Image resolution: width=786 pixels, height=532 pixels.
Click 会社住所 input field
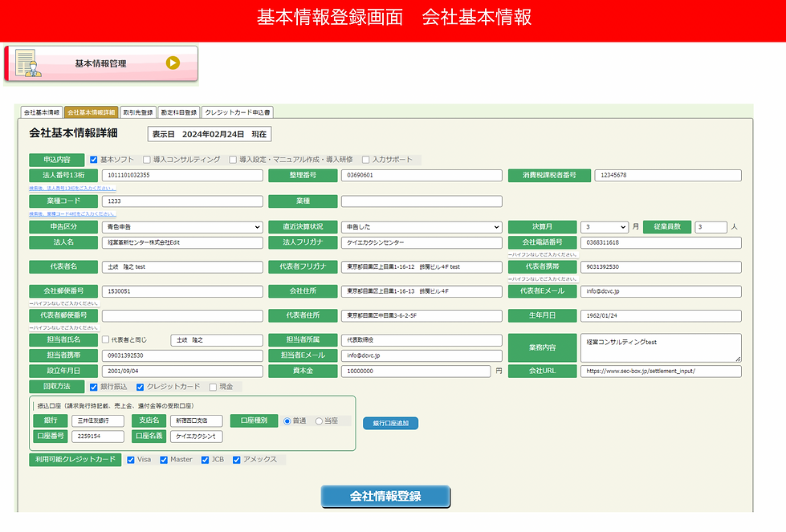[x=422, y=291]
